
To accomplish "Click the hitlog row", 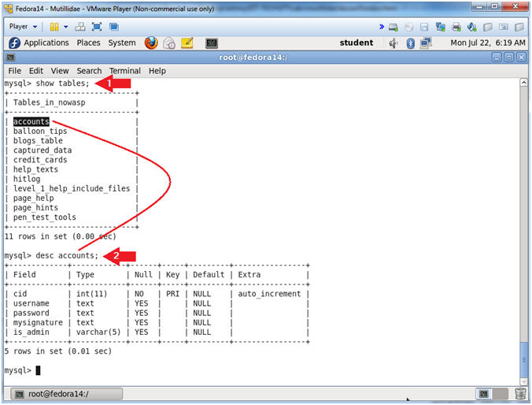I will tap(27, 179).
